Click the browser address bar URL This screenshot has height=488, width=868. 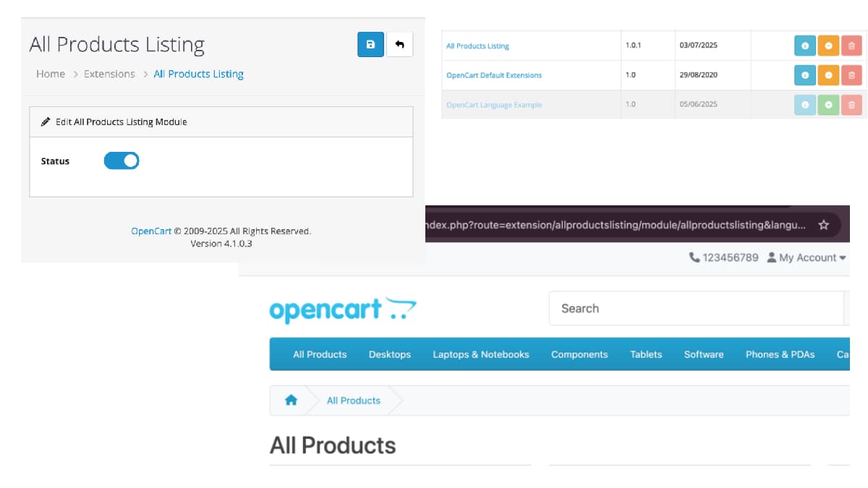[616, 225]
